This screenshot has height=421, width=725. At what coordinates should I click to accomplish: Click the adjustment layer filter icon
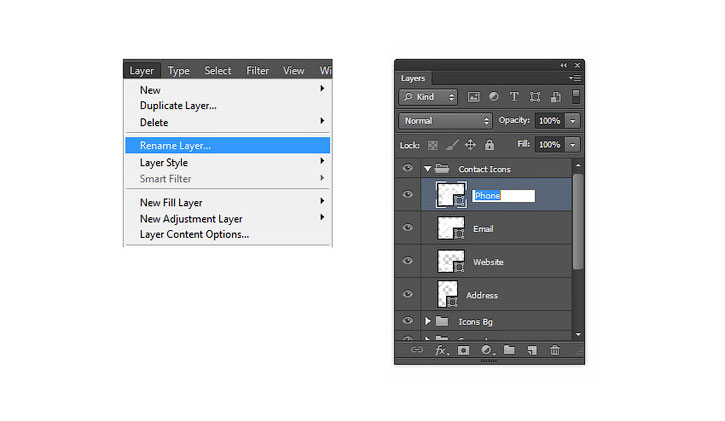click(x=494, y=97)
